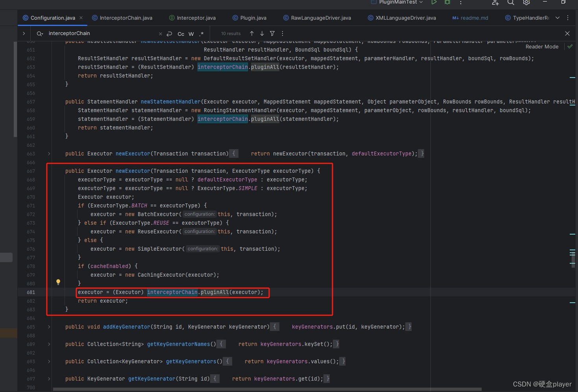Click line number 681 in gutter
578x392 pixels.
[x=31, y=292]
